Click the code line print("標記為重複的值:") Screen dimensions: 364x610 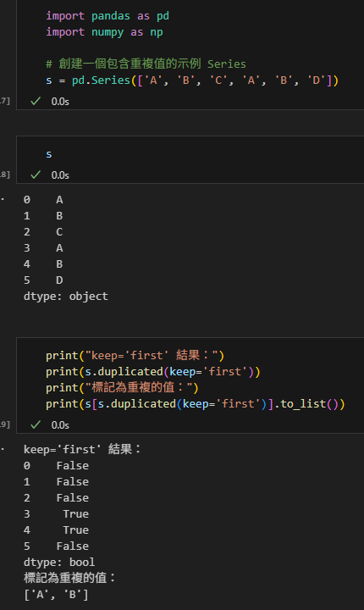coord(122,388)
